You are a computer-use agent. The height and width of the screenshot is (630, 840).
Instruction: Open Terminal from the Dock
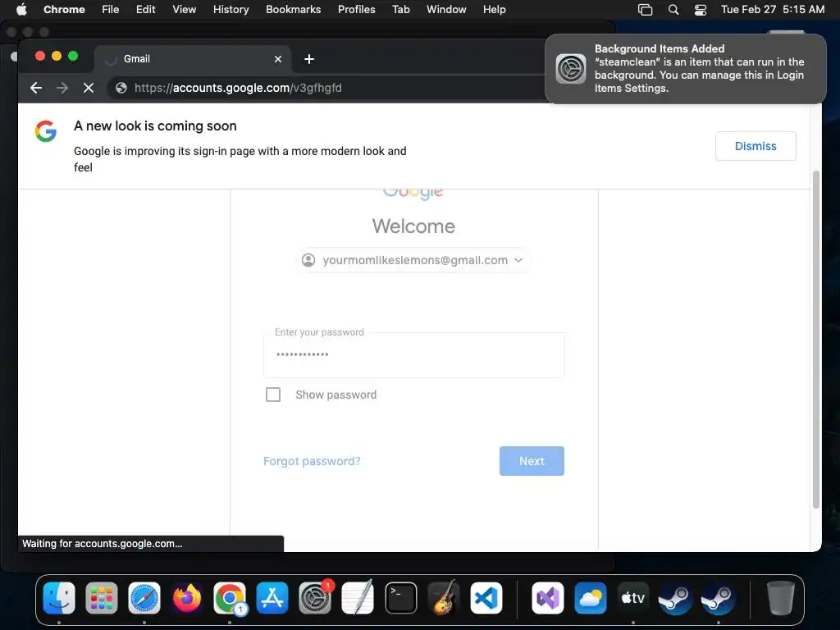(x=400, y=598)
